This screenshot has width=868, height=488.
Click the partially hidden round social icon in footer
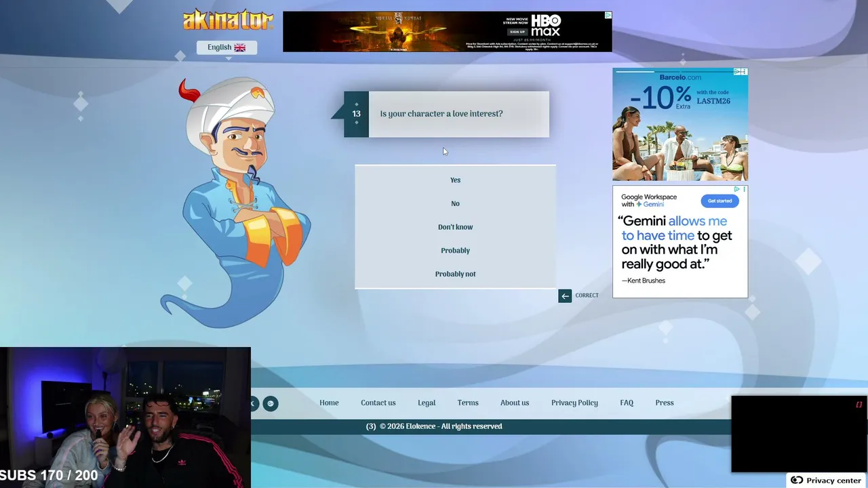255,404
